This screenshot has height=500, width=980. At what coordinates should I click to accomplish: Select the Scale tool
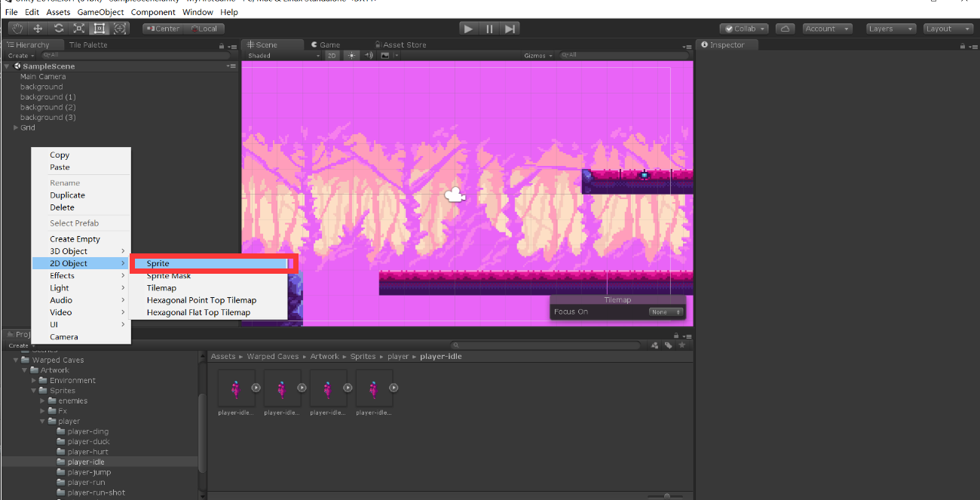tap(78, 28)
